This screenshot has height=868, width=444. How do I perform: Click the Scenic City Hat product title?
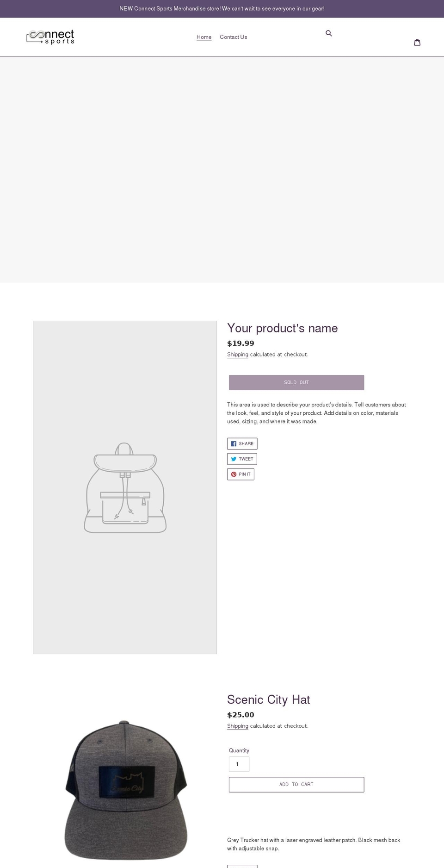[268, 700]
